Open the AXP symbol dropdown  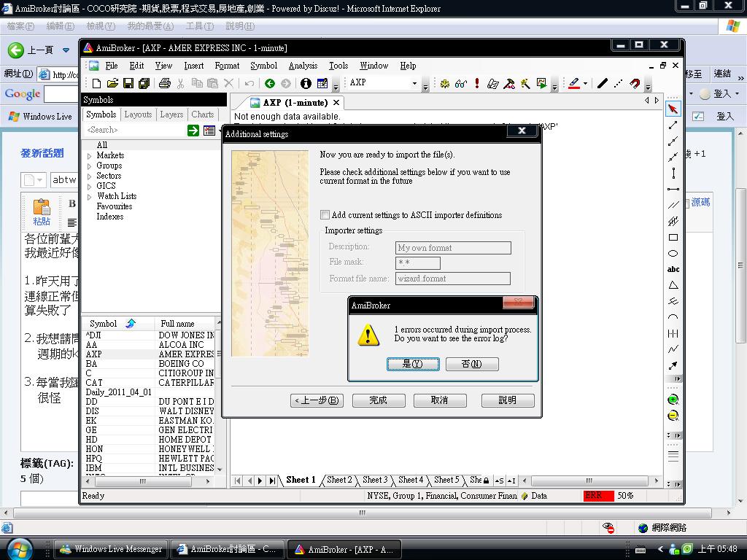pyautogui.click(x=414, y=83)
